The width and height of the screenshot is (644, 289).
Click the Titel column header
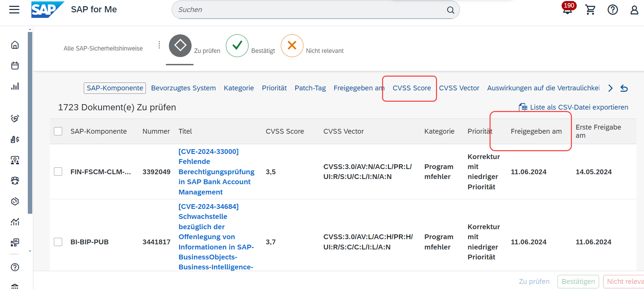(x=185, y=131)
